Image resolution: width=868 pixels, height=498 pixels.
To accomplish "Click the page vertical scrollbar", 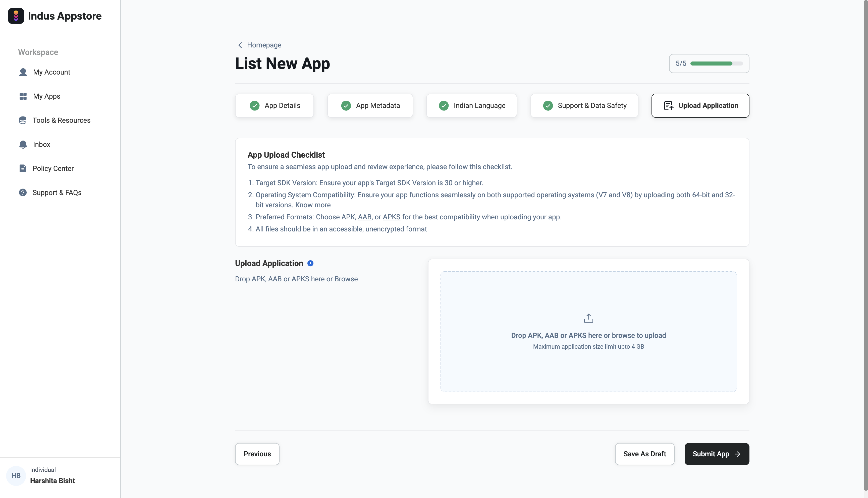I will click(865, 245).
